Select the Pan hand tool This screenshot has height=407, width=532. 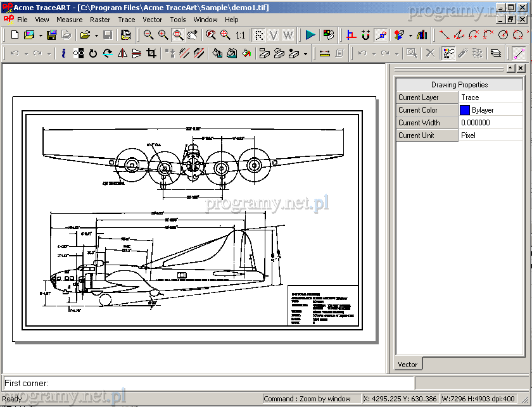click(x=193, y=35)
